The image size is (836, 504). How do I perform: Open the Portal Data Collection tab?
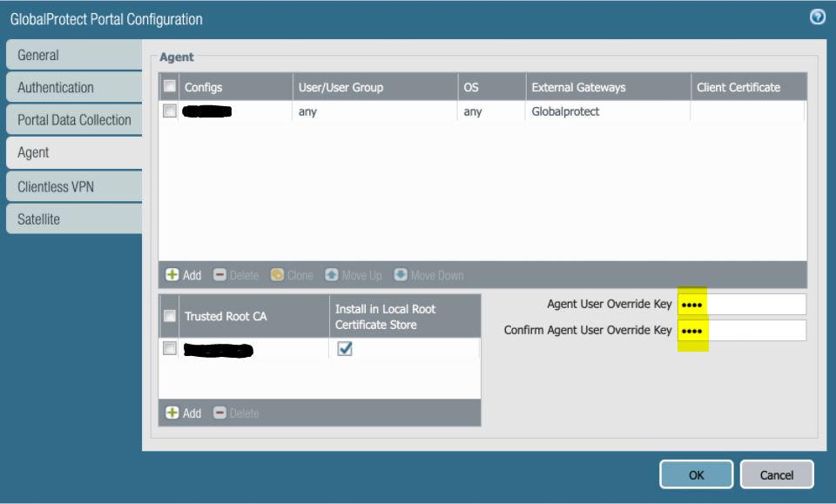coord(74,120)
